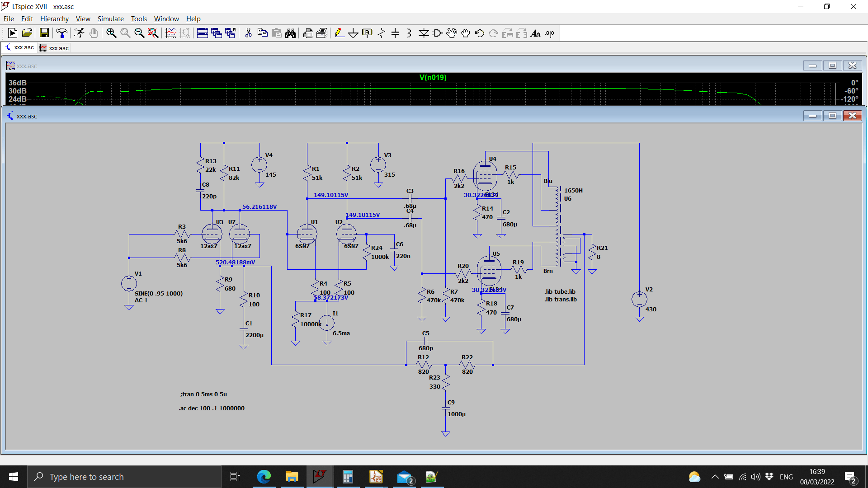Image resolution: width=868 pixels, height=488 pixels.
Task: Click the .lib trans.lib directive
Action: [x=560, y=299]
